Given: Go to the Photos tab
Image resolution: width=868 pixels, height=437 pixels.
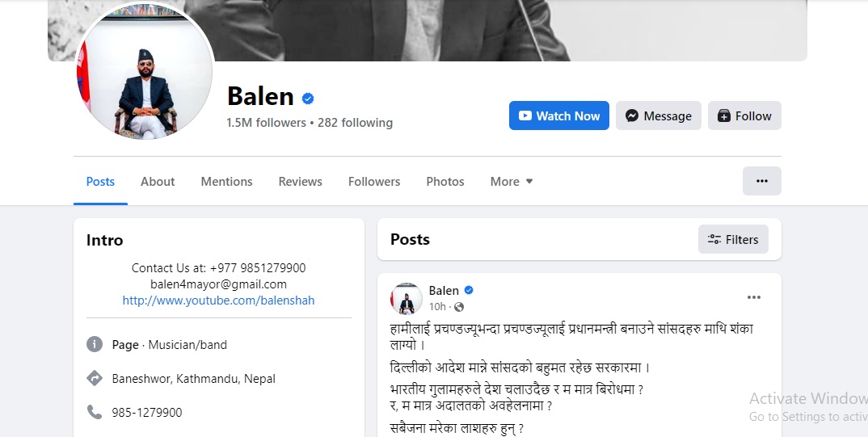Looking at the screenshot, I should pyautogui.click(x=445, y=182).
